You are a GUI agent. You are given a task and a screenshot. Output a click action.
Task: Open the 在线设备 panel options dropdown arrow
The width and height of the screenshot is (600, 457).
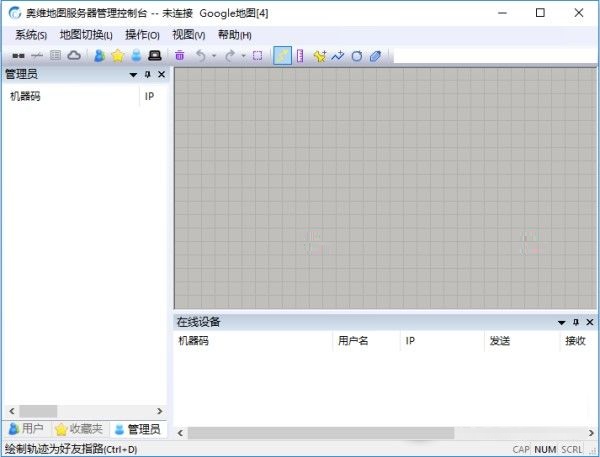click(x=561, y=323)
